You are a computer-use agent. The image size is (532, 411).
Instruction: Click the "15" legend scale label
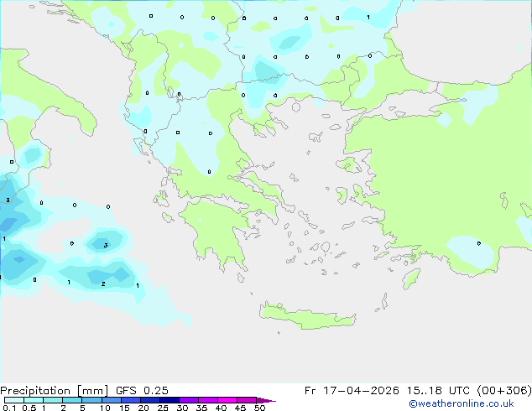point(124,408)
